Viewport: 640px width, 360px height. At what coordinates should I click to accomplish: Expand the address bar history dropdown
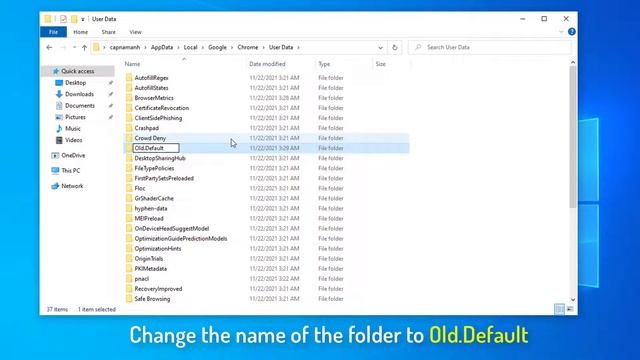(x=380, y=47)
